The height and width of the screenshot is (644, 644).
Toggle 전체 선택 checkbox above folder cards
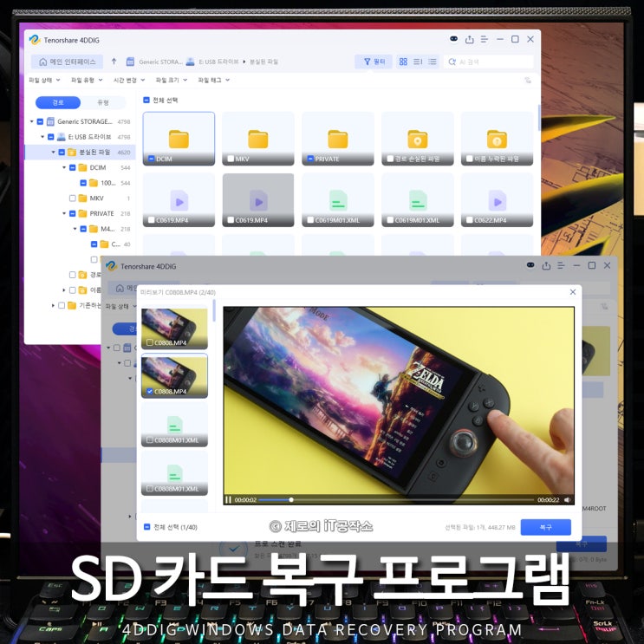pos(146,100)
